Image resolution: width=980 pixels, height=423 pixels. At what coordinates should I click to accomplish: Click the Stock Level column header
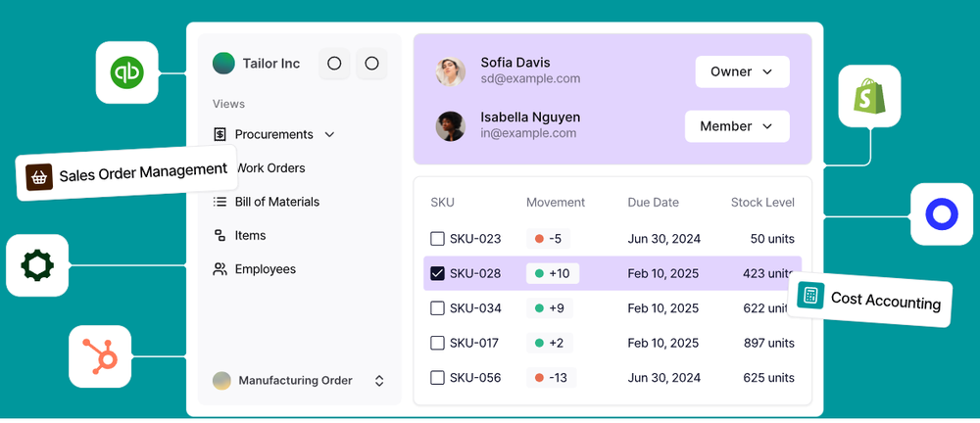(x=763, y=203)
